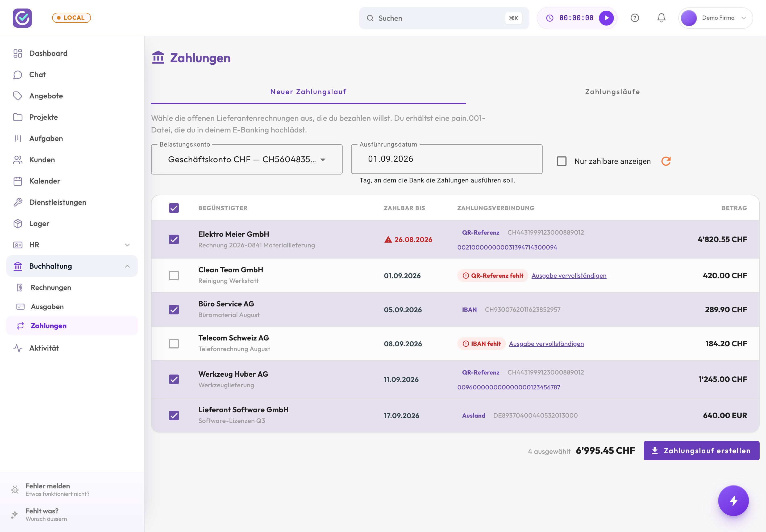Open Rechnungen under Buchhaltung
Viewport: 766px width, 532px height.
click(72, 287)
